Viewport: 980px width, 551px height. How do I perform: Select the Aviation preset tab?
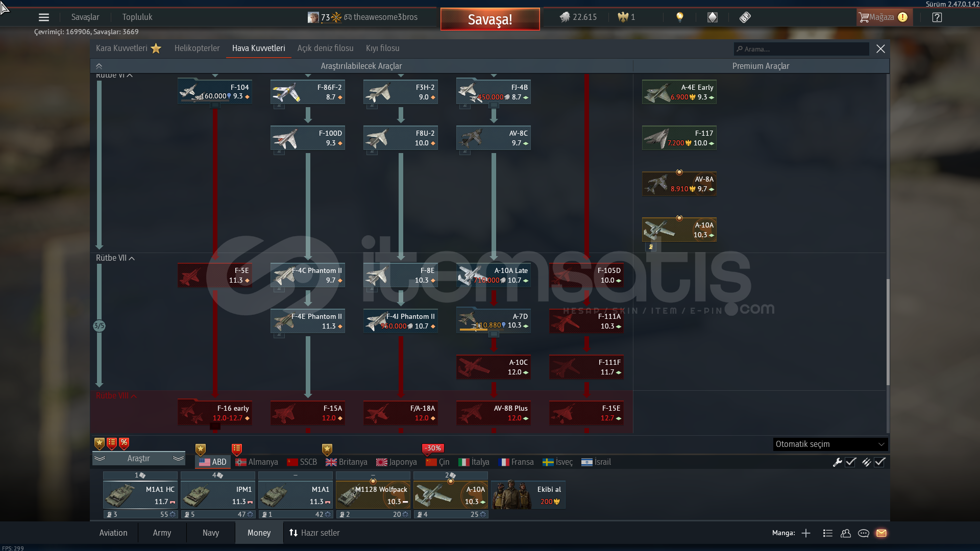pyautogui.click(x=113, y=533)
